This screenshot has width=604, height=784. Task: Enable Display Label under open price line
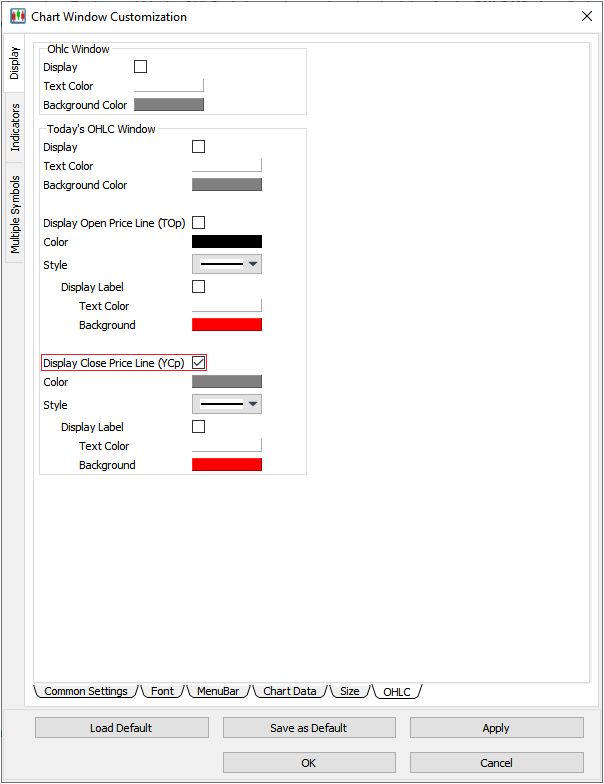(198, 287)
